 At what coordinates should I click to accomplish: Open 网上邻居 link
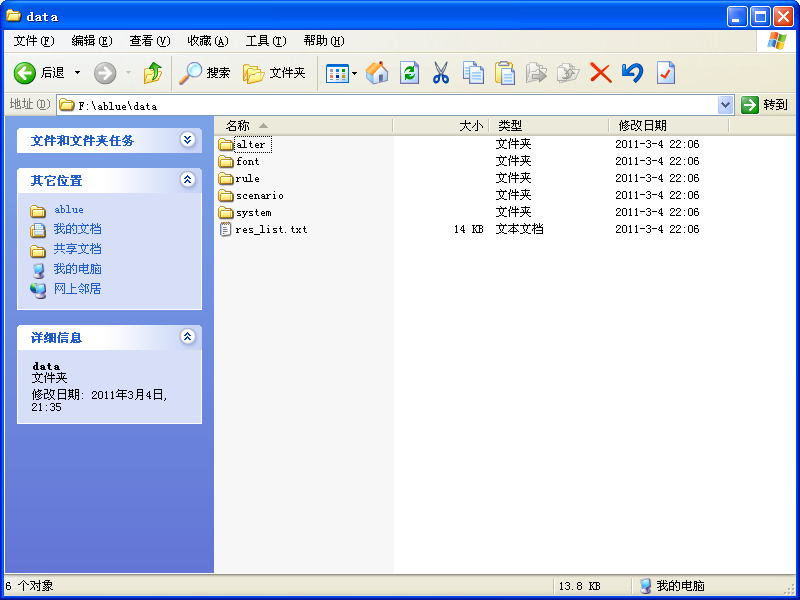[78, 289]
